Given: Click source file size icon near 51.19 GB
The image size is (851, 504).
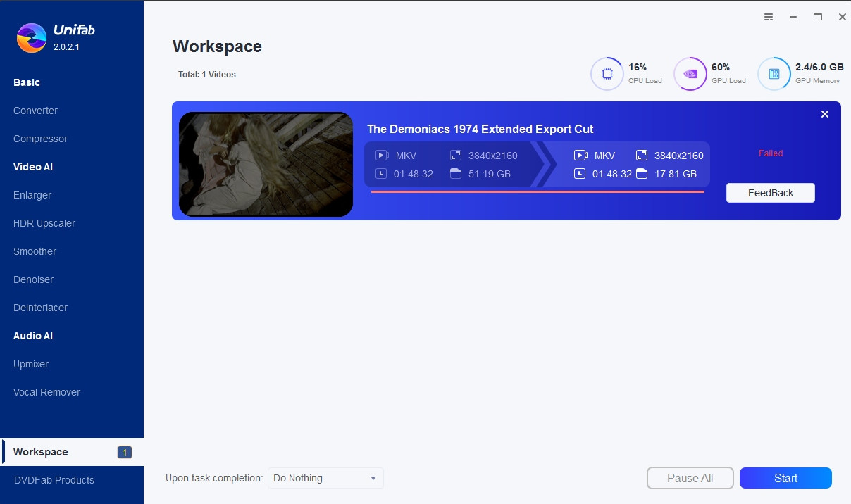Looking at the screenshot, I should [455, 174].
